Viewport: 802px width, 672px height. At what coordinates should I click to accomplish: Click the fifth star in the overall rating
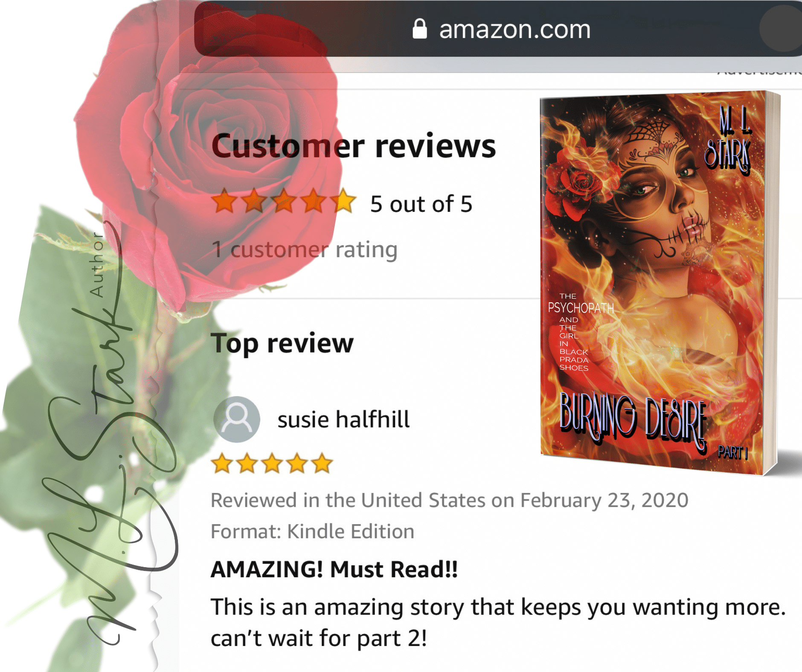pyautogui.click(x=344, y=201)
